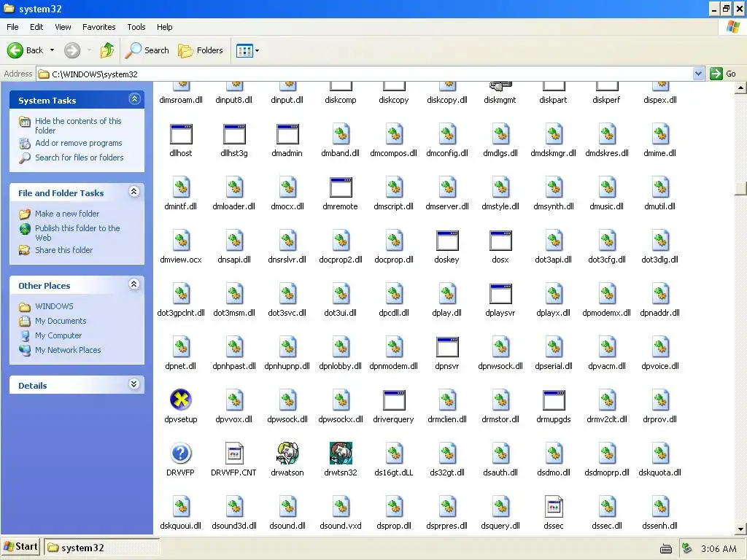Click the address field showing C:\WINDOWS\system32
The image size is (747, 560).
365,74
